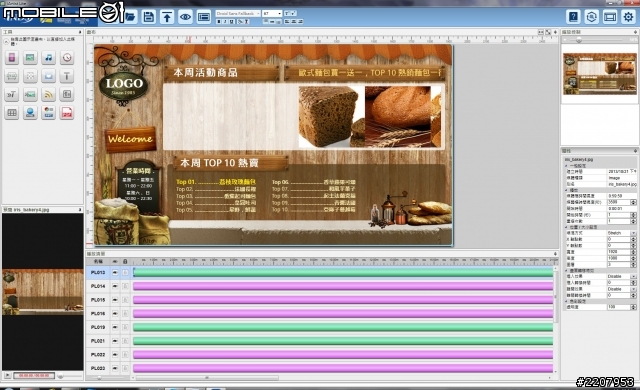
Task: Select the checkered pattern tool
Action: coord(30,76)
